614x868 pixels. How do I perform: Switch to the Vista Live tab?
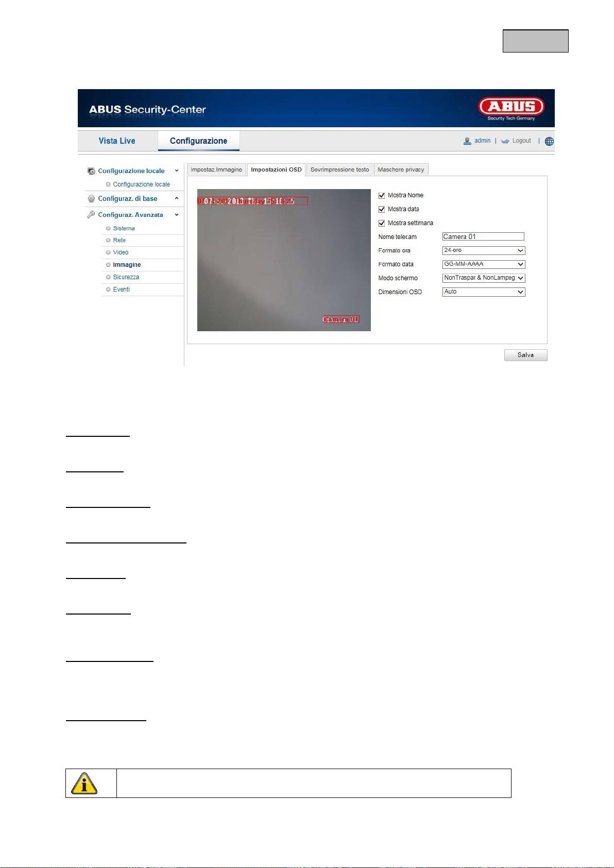[117, 141]
